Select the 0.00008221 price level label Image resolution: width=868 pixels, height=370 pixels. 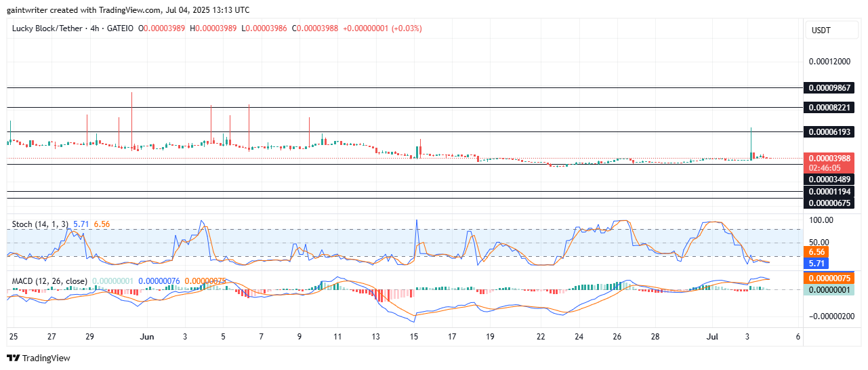[828, 108]
